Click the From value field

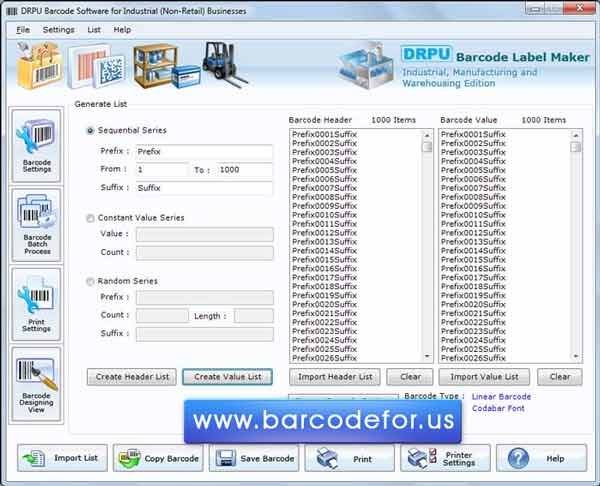tap(162, 170)
